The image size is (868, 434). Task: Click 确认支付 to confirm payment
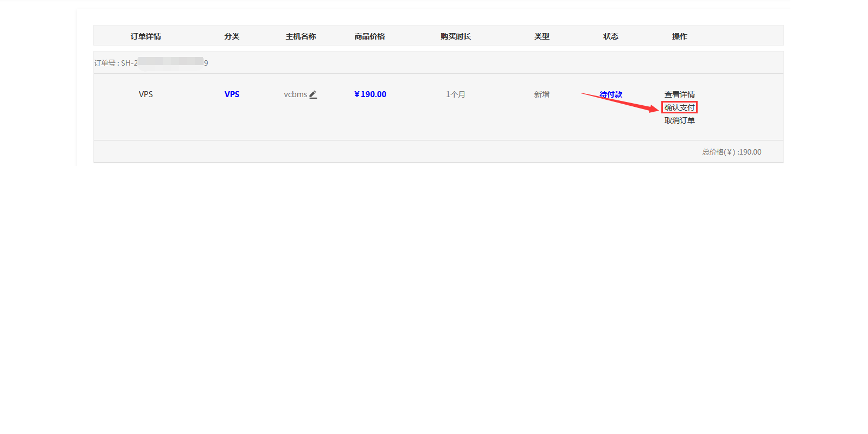[x=679, y=107]
